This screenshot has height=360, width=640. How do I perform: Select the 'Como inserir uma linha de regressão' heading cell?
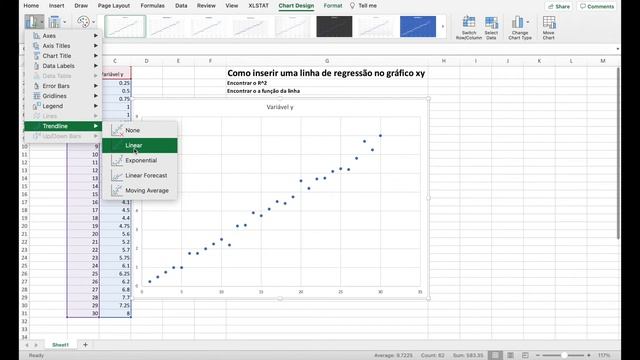(x=326, y=73)
